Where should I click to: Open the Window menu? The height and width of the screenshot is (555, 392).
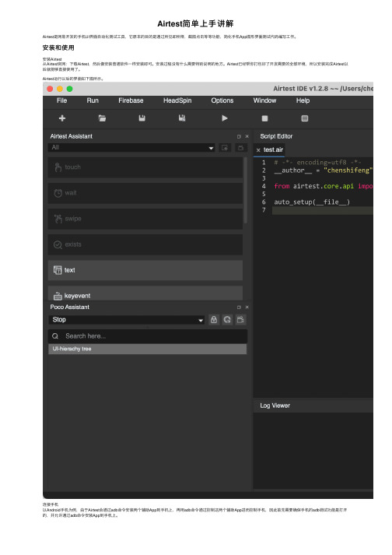pos(264,100)
